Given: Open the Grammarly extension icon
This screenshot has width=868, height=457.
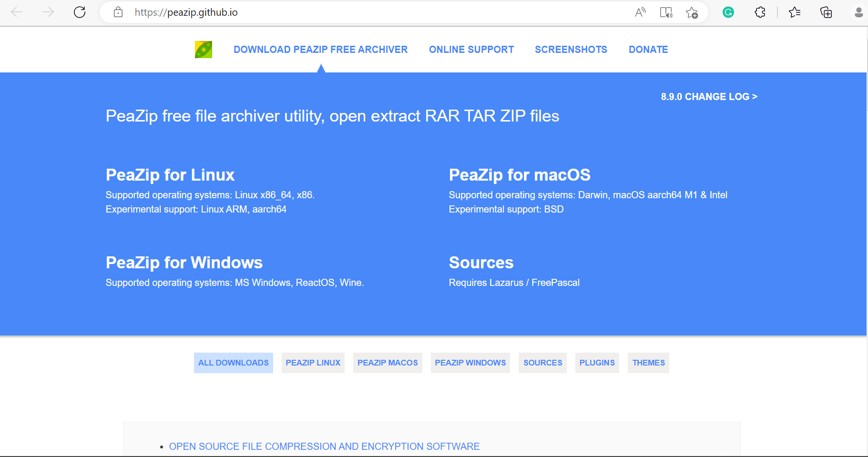Looking at the screenshot, I should coord(728,12).
